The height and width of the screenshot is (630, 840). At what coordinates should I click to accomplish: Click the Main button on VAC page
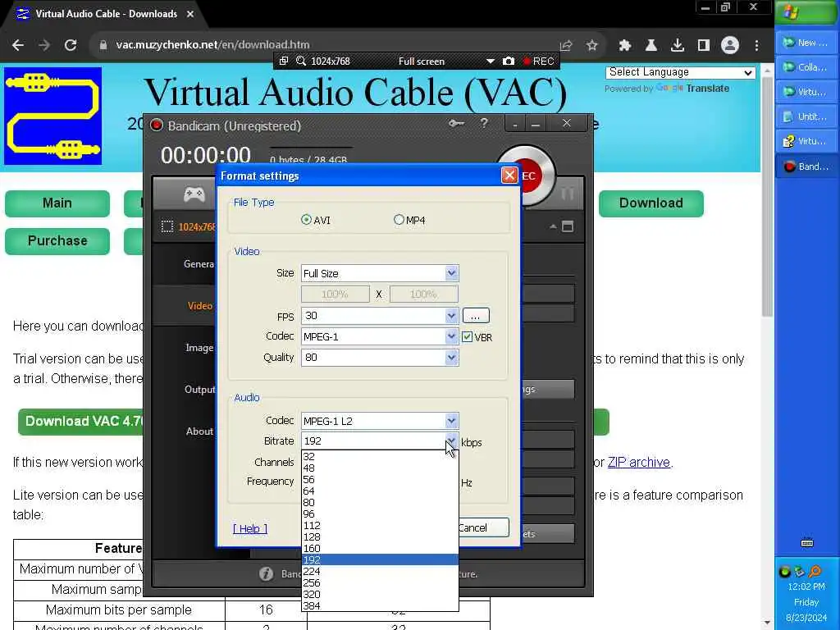(x=57, y=203)
